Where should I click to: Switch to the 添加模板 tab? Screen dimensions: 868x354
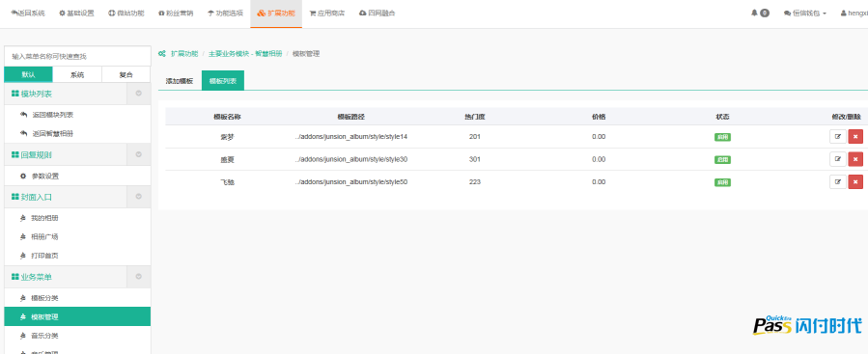(x=180, y=81)
